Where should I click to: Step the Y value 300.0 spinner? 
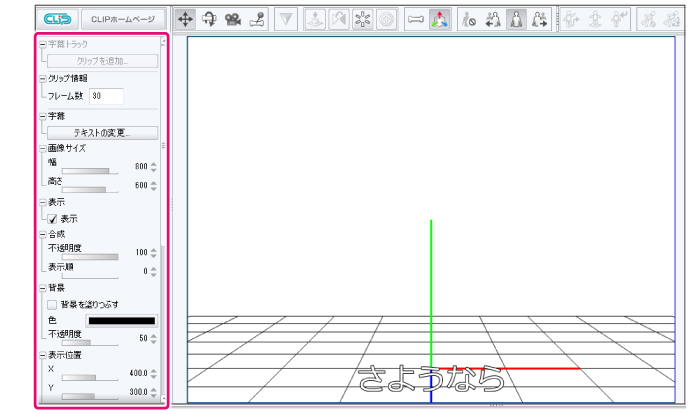click(x=154, y=392)
